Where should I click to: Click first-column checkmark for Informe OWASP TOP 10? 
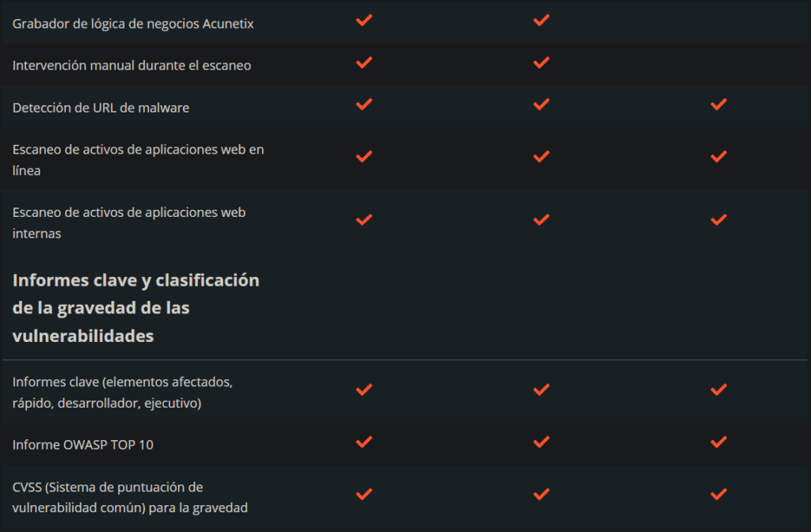coord(364,442)
